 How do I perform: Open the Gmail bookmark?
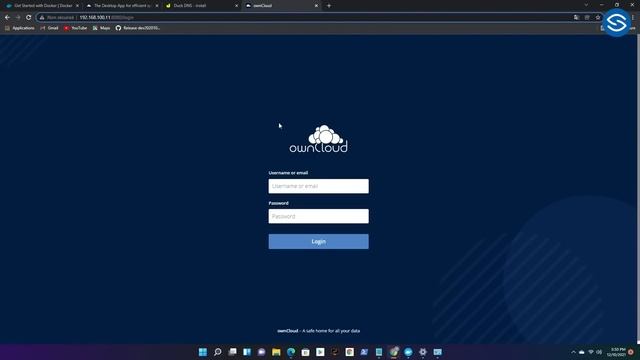coord(49,28)
